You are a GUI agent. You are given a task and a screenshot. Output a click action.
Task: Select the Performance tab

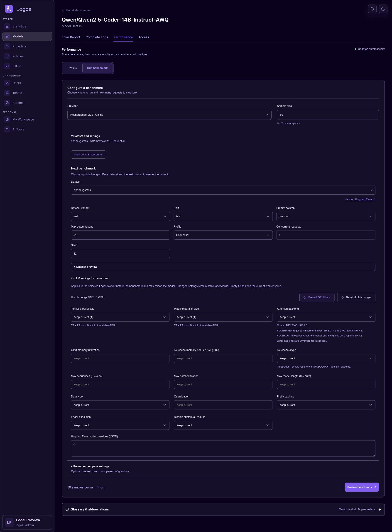click(x=123, y=37)
